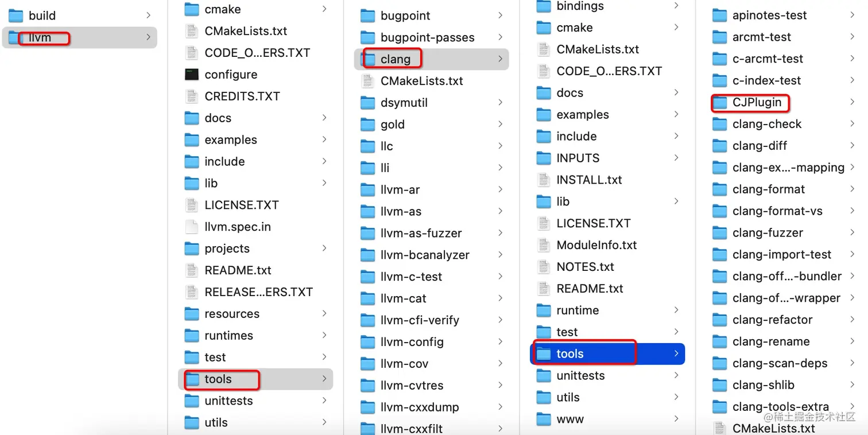This screenshot has width=868, height=435.
Task: Select the clang folder row
Action: pyautogui.click(x=432, y=59)
